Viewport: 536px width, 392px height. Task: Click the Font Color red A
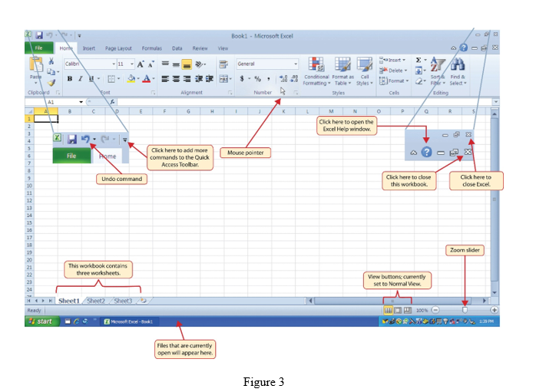click(x=147, y=79)
